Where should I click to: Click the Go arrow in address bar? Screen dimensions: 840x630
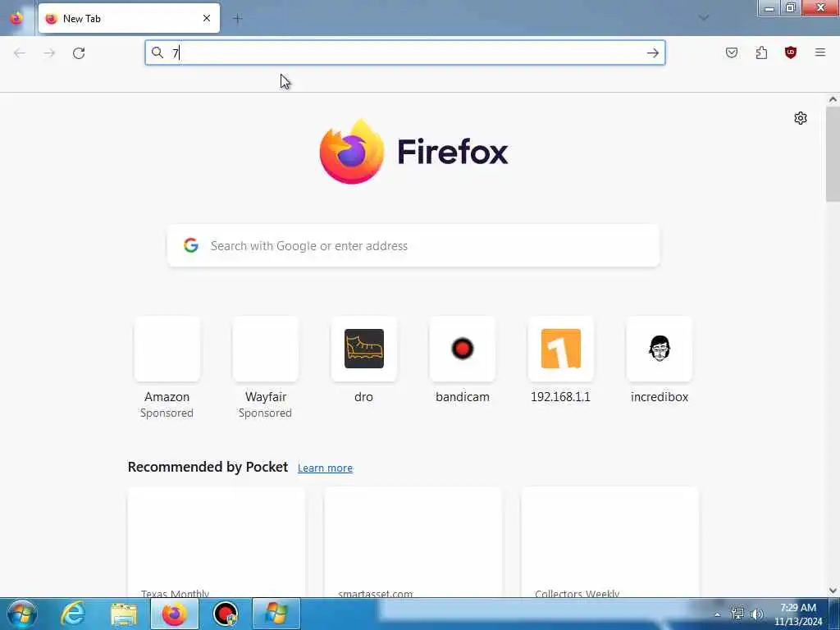click(x=652, y=52)
